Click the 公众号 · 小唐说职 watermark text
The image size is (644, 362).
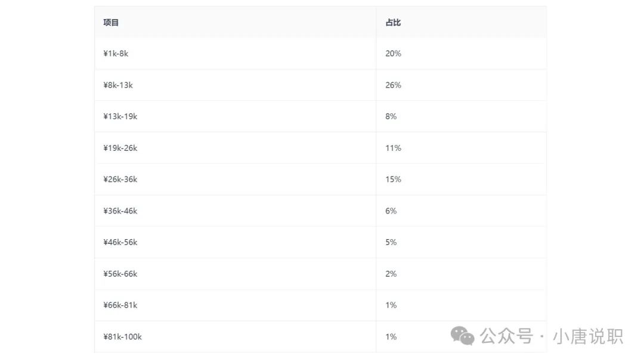[552, 336]
